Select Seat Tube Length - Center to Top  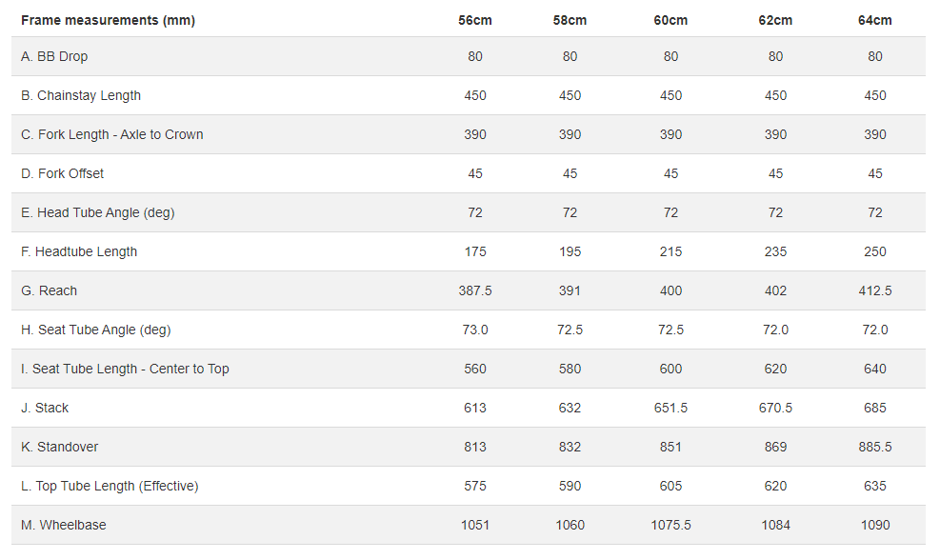coord(125,369)
